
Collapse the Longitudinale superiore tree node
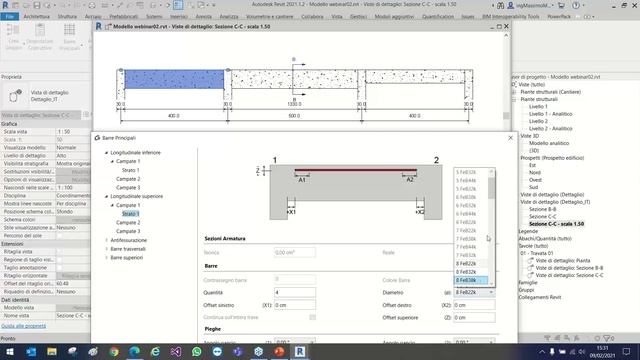[107, 196]
